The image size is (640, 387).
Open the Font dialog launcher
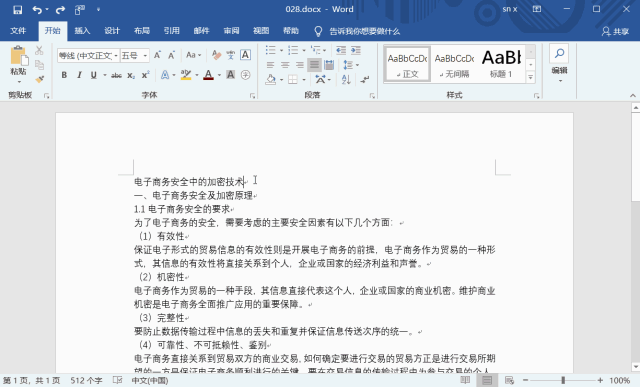[x=252, y=96]
